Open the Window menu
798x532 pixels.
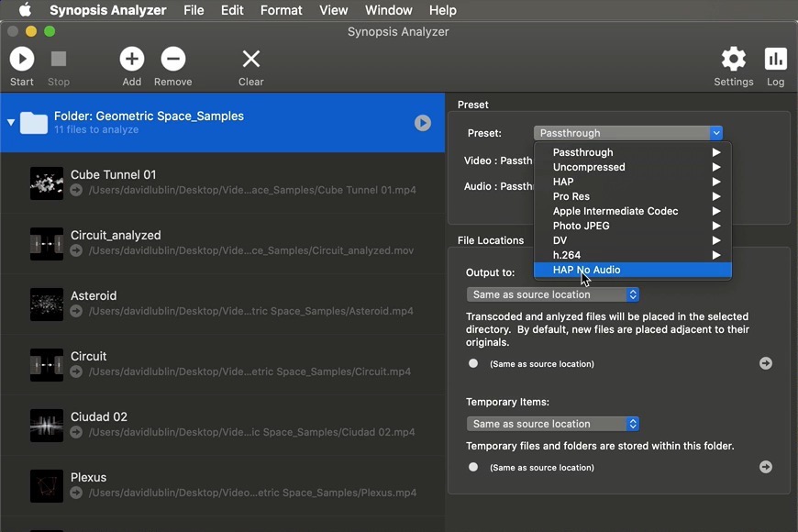pos(388,10)
